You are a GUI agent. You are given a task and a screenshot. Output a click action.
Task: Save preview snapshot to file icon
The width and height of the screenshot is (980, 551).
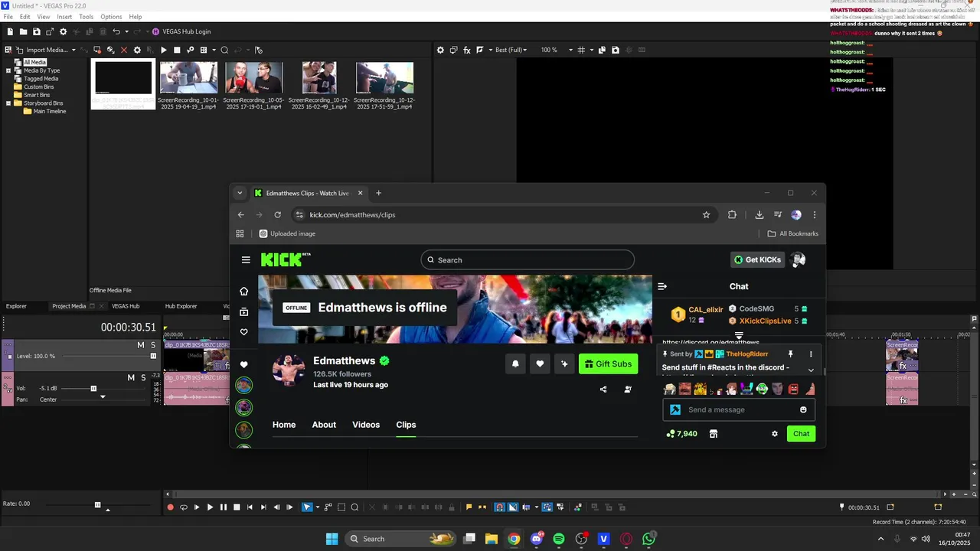(x=615, y=50)
